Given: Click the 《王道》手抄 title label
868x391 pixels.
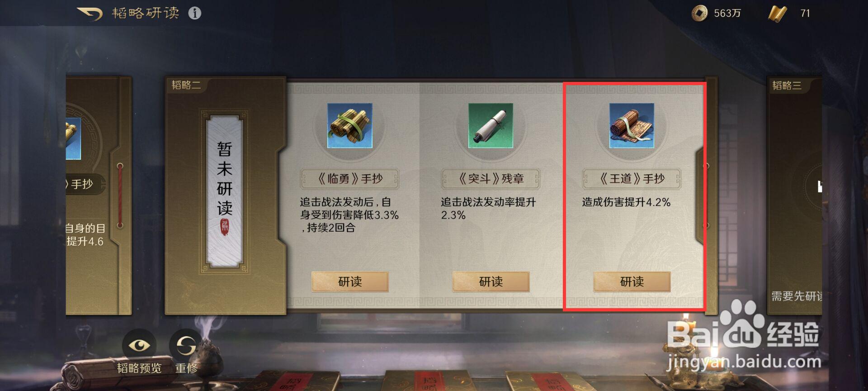Looking at the screenshot, I should [632, 179].
